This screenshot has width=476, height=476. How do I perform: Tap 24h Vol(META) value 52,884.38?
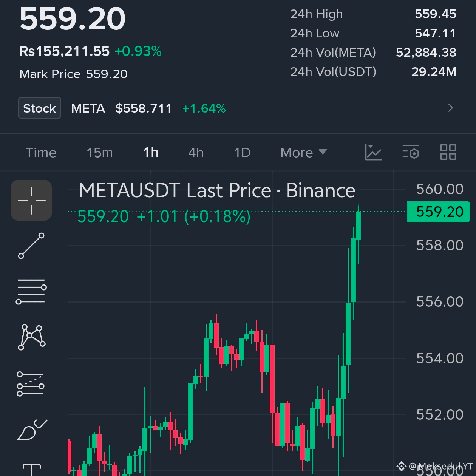[x=426, y=53]
